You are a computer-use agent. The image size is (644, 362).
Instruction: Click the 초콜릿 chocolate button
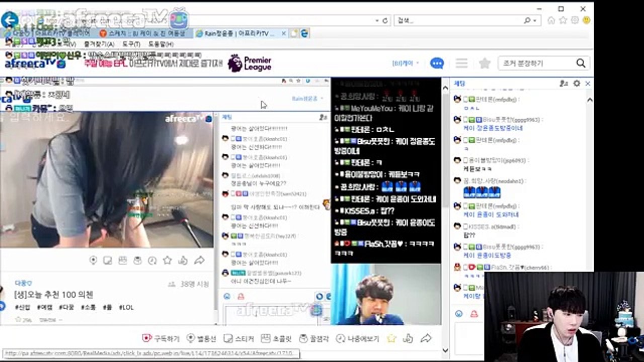coord(276,338)
